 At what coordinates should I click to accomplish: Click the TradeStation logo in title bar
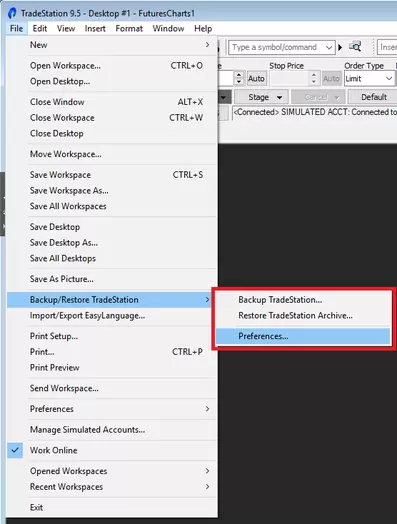(x=12, y=13)
